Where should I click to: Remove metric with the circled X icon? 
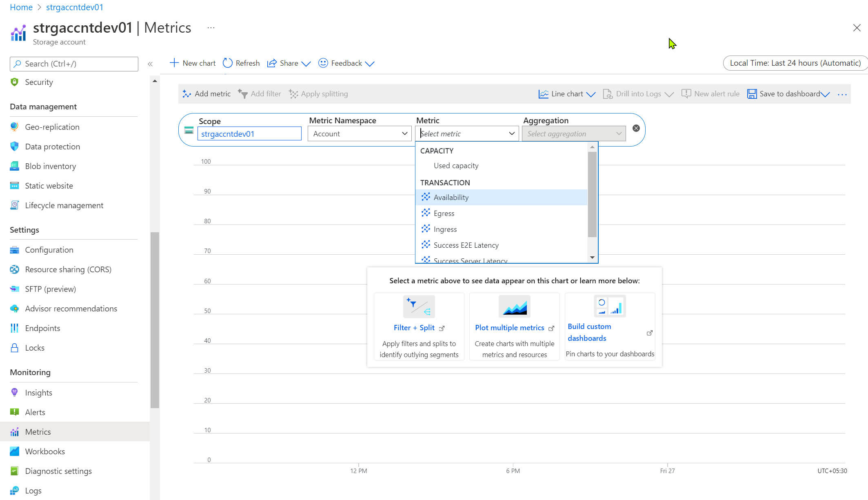pos(636,128)
